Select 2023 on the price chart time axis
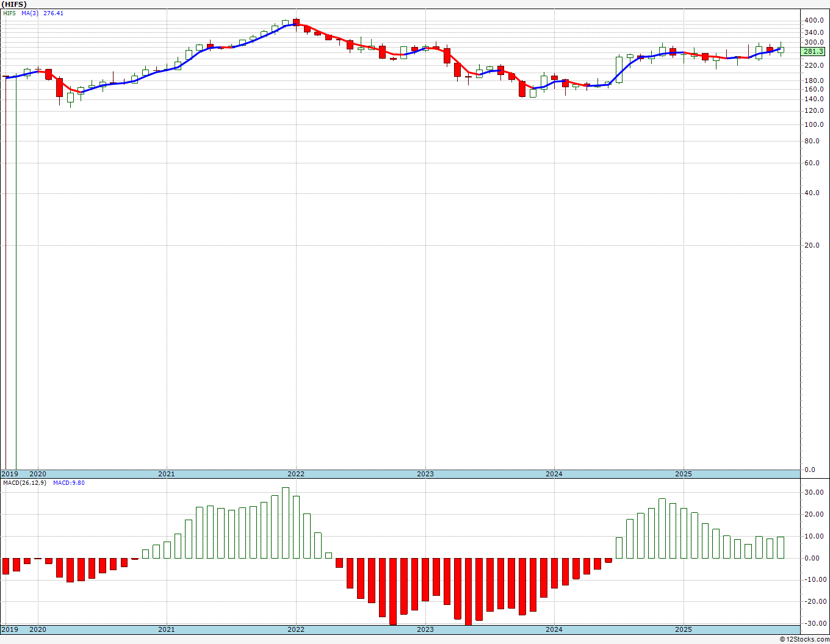The height and width of the screenshot is (644, 830). [425, 474]
